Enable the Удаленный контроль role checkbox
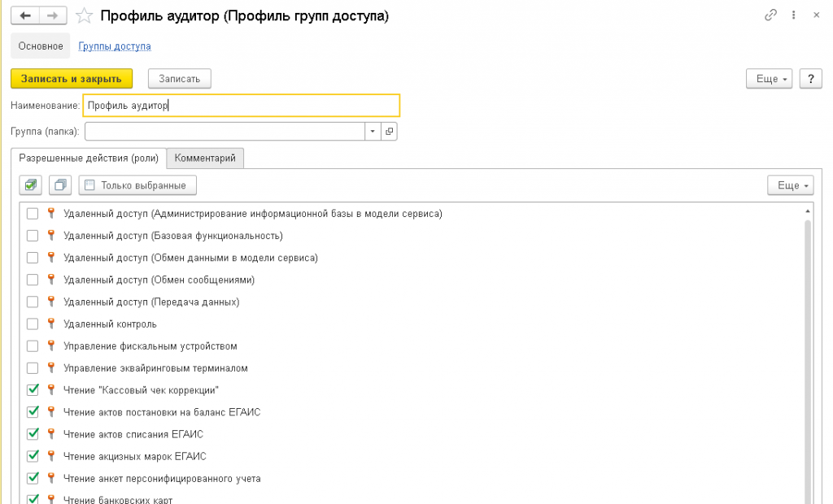Image resolution: width=833 pixels, height=504 pixels. tap(33, 324)
